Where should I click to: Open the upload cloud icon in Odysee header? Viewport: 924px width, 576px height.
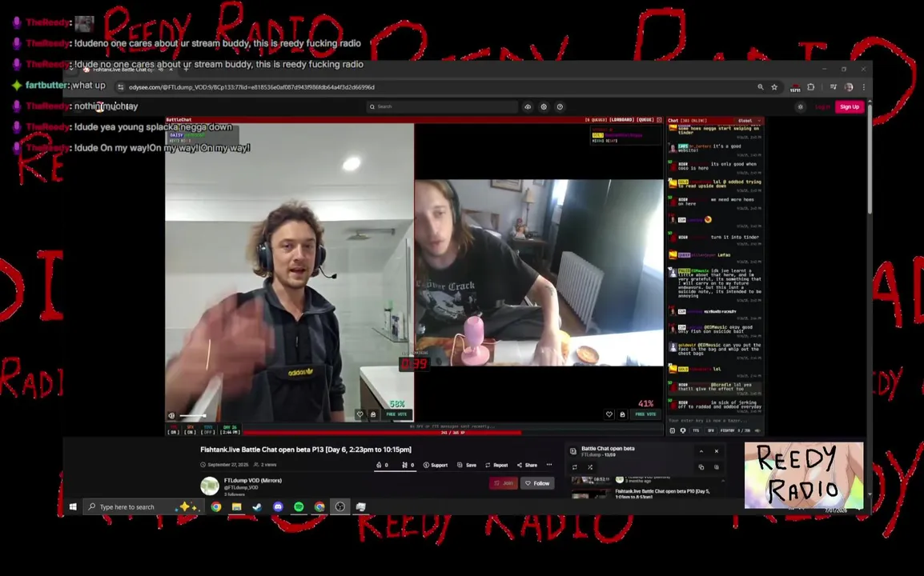(528, 106)
